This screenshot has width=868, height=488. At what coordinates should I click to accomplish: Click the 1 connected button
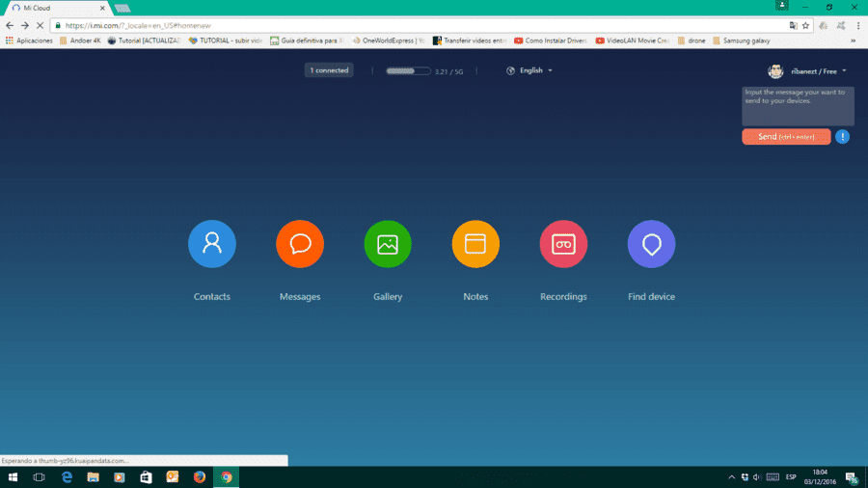coord(329,70)
